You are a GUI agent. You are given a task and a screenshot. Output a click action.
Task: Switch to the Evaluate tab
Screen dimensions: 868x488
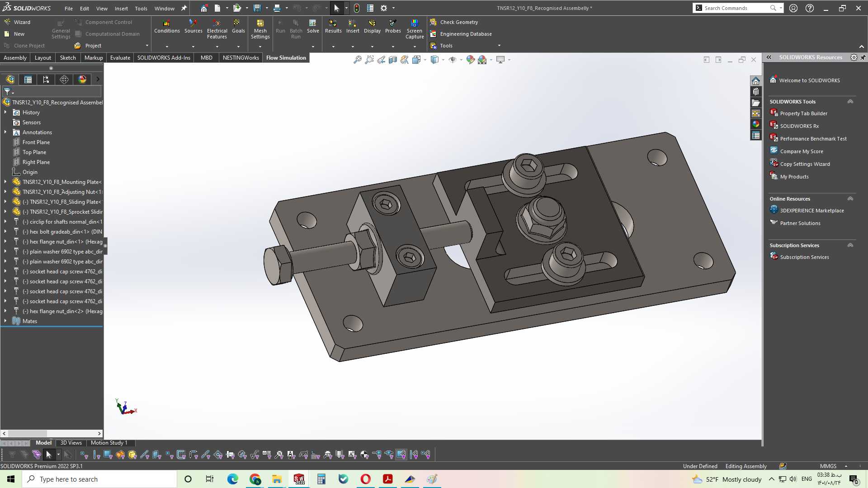[x=120, y=58]
